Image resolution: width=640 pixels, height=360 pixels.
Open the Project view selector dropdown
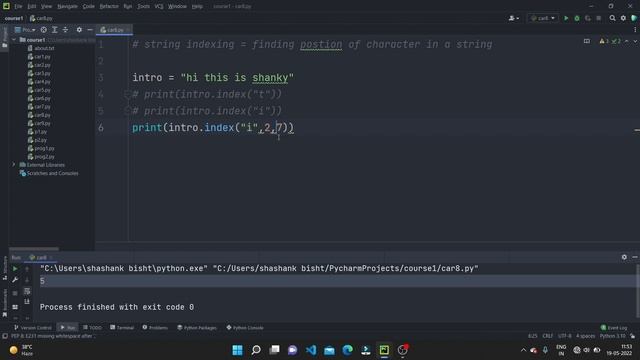25,30
